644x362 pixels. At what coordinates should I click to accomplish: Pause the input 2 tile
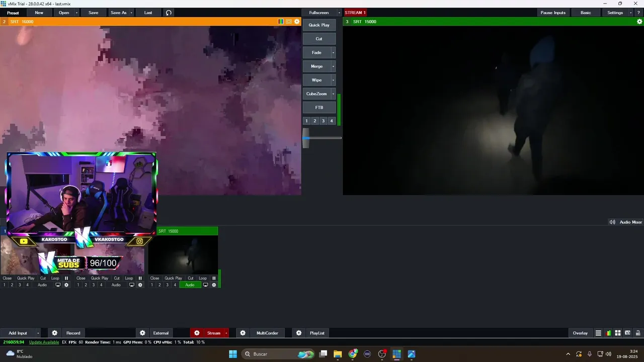click(x=140, y=278)
